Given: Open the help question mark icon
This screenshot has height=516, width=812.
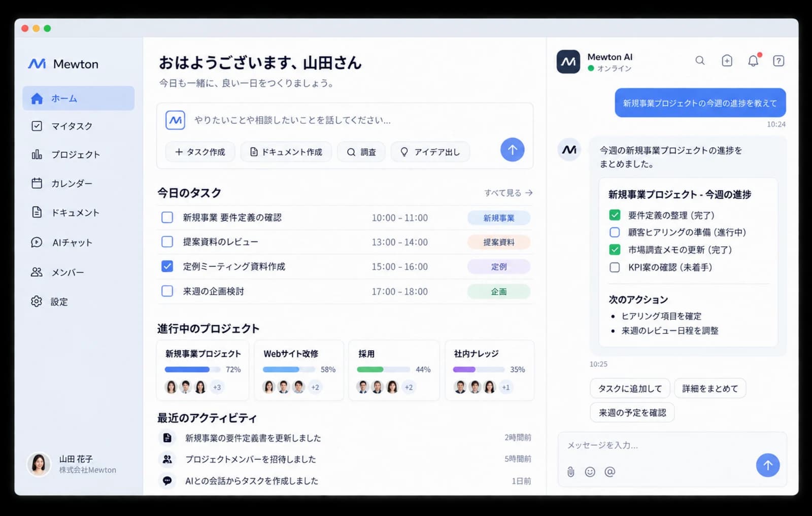Looking at the screenshot, I should (x=779, y=61).
